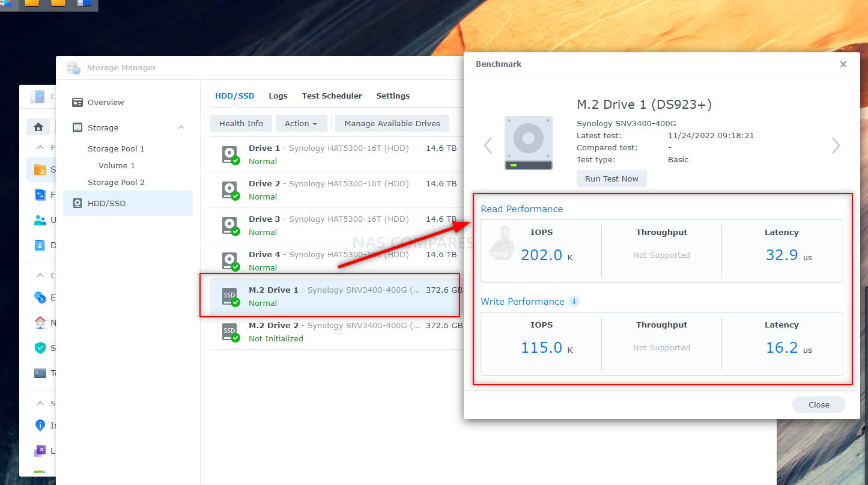Open File Services icon in Control Panel
The image size is (868, 485).
coord(40,195)
